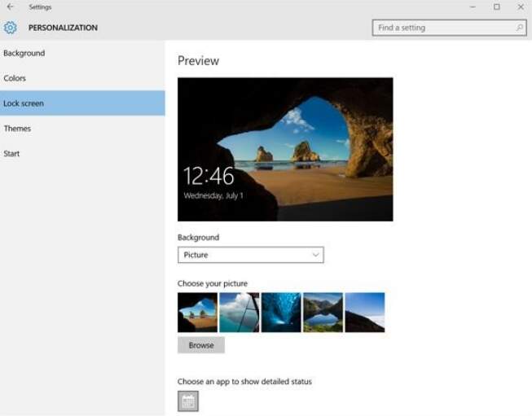Select the airplane wing picture thumbnail
Image resolution: width=532 pixels, height=416 pixels.
point(240,313)
